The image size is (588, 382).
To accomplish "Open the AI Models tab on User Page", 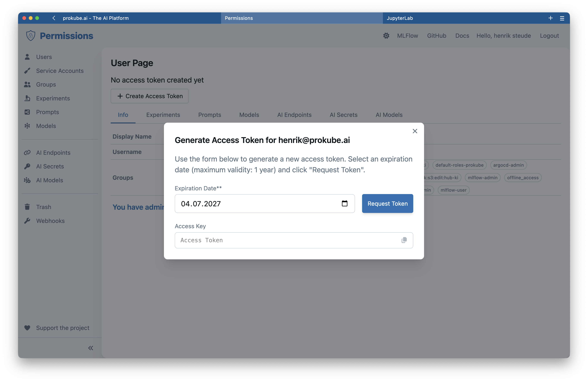I will (389, 115).
